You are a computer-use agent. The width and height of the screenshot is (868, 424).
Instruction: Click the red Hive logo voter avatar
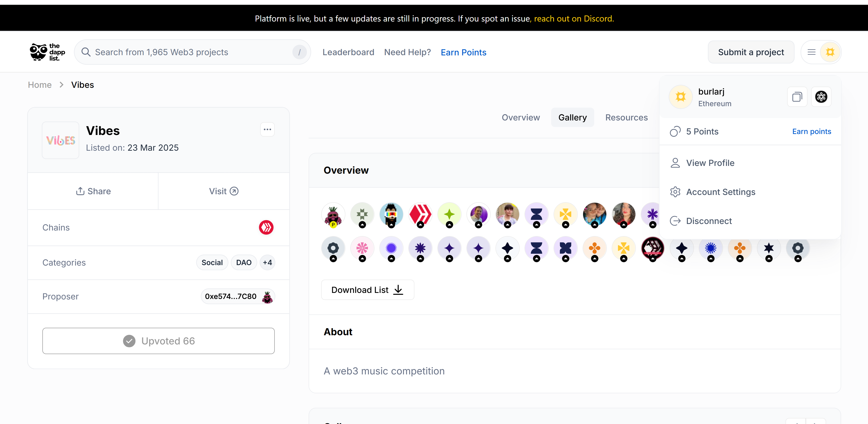(x=420, y=215)
